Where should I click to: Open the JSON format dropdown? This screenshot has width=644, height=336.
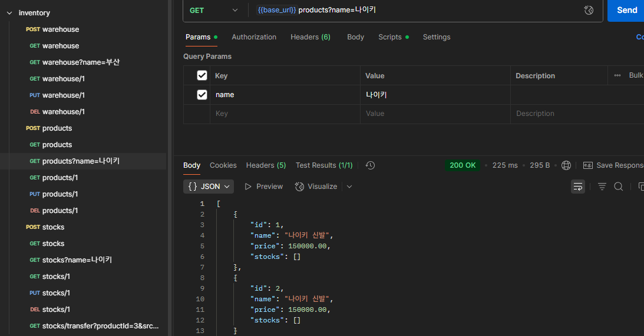209,187
